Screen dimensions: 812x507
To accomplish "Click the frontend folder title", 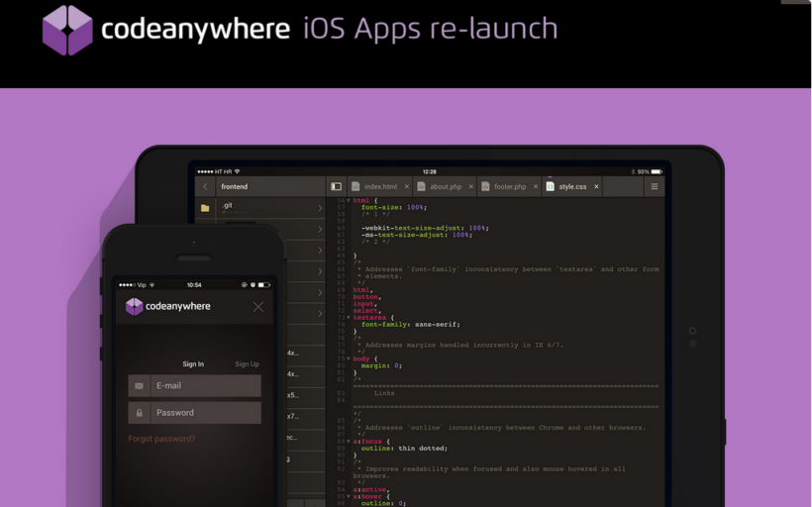I will (x=235, y=186).
